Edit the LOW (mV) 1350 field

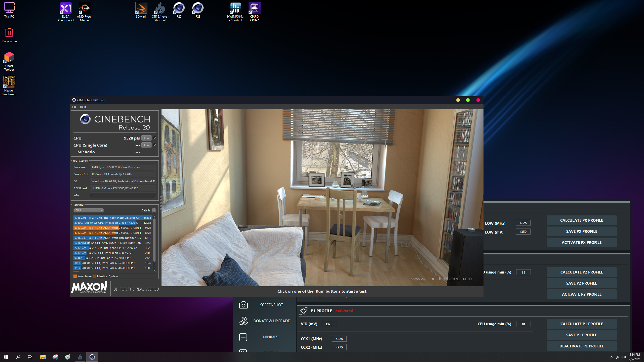coord(523,232)
